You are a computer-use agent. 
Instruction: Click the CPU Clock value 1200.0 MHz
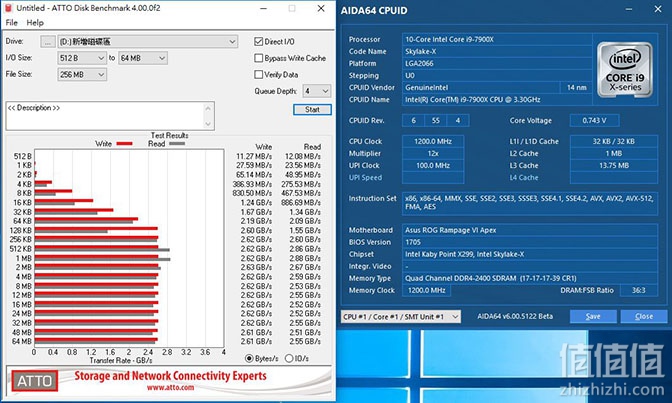click(433, 141)
